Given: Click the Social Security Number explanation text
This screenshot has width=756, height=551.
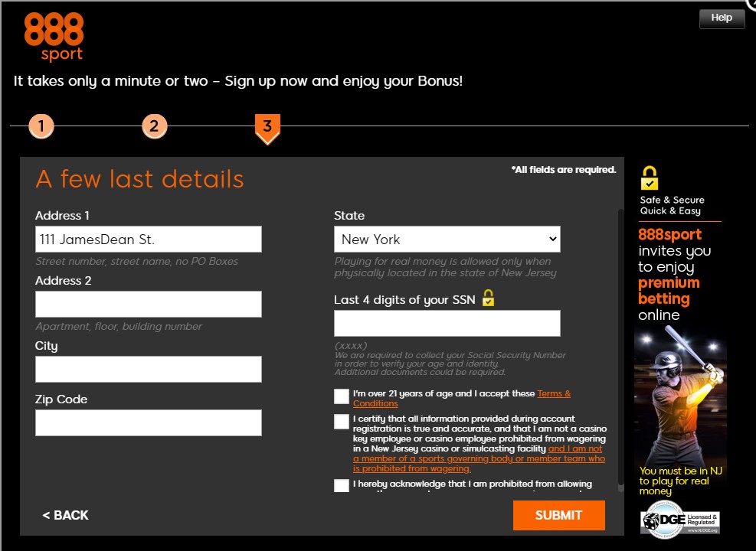Looking at the screenshot, I should [450, 364].
